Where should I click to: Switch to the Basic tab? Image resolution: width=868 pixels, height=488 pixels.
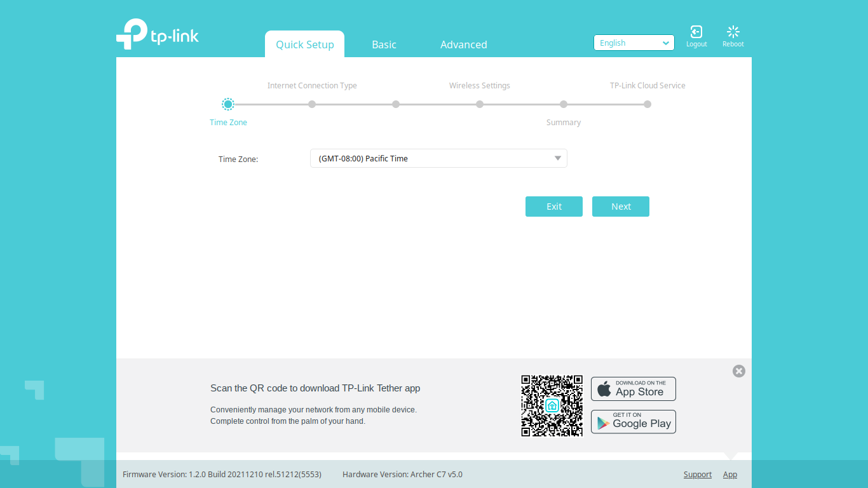(x=384, y=44)
